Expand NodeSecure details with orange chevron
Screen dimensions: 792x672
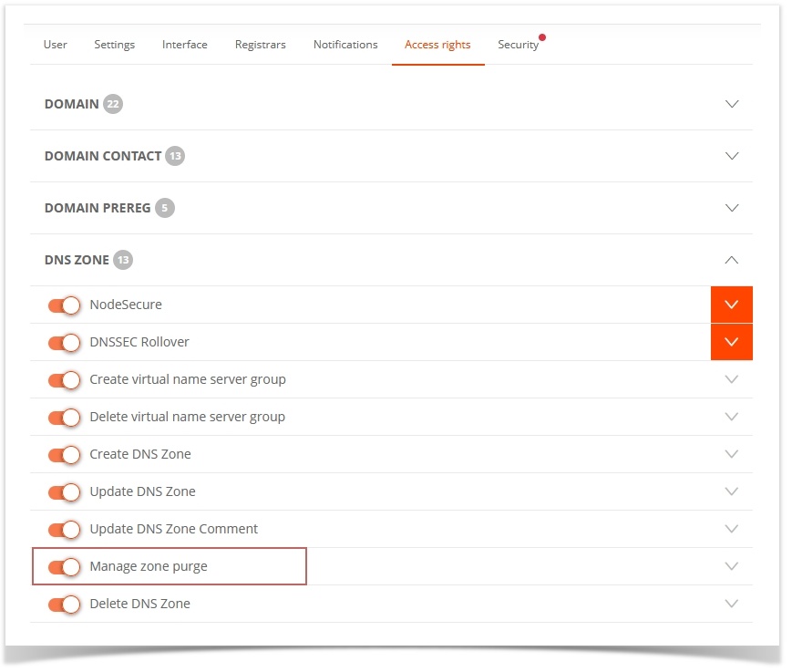coord(731,305)
